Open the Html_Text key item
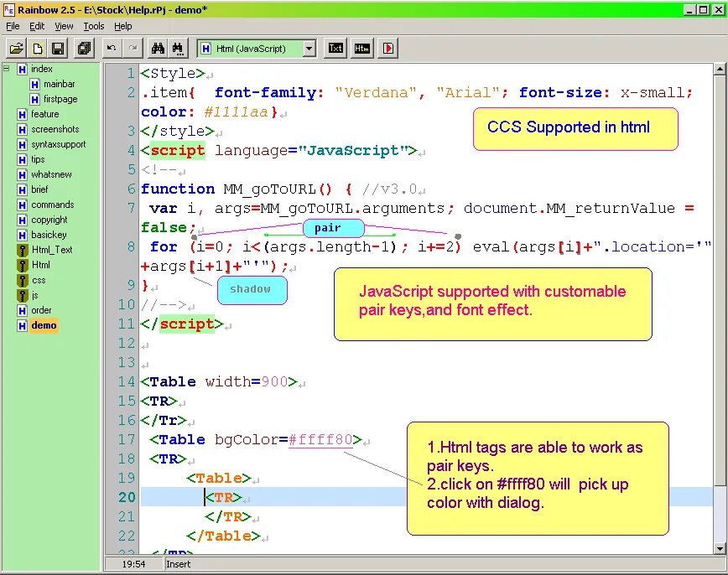The image size is (728, 575). pyautogui.click(x=52, y=250)
